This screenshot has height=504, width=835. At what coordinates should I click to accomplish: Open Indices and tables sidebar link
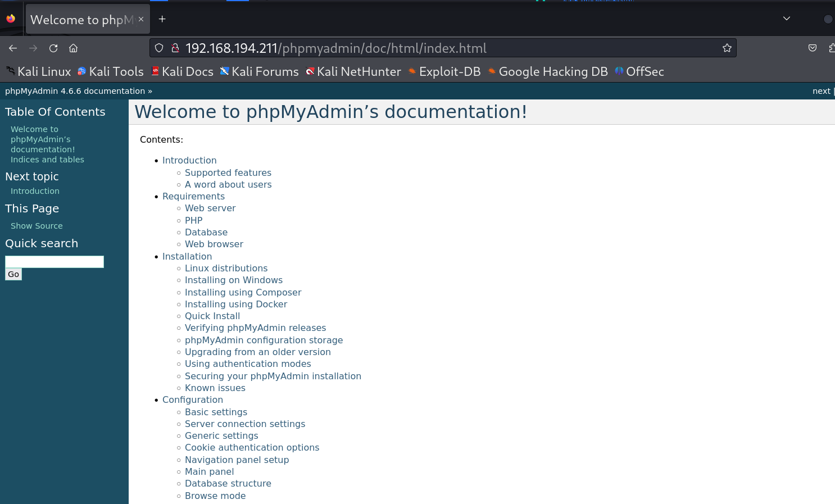click(x=47, y=160)
